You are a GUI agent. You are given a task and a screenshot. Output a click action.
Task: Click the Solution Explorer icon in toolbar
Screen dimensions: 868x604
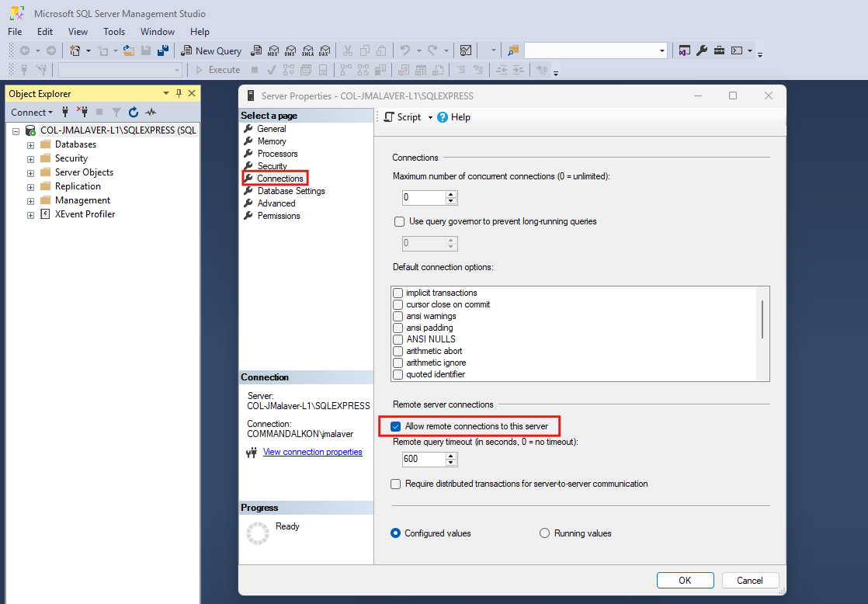click(685, 51)
